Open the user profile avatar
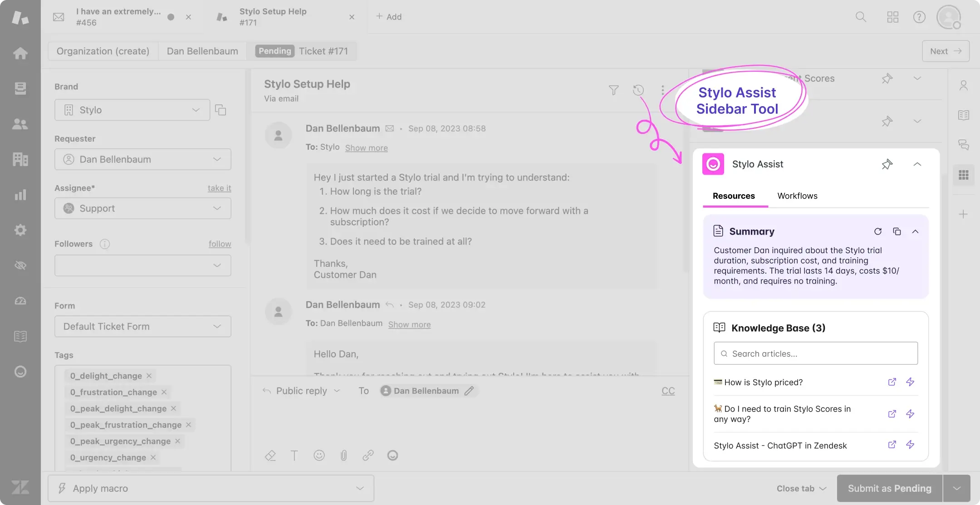The width and height of the screenshot is (980, 505). 949,17
